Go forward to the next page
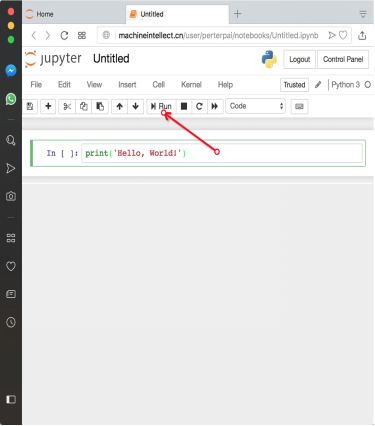The height and width of the screenshot is (426, 375). click(x=48, y=35)
